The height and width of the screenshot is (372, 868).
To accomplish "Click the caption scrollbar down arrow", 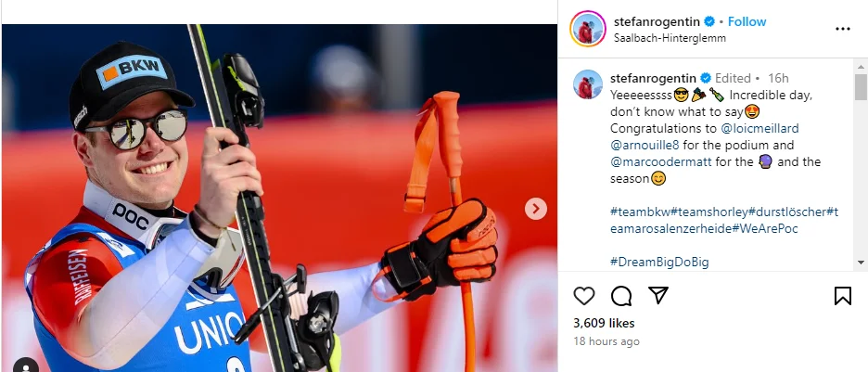I will [x=861, y=262].
